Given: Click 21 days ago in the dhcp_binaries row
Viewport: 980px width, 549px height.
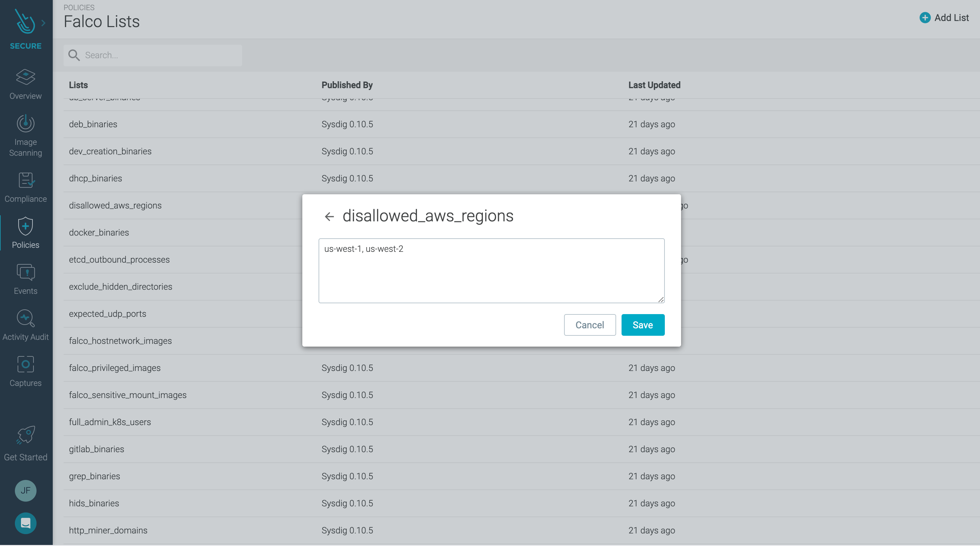Looking at the screenshot, I should click(x=652, y=178).
